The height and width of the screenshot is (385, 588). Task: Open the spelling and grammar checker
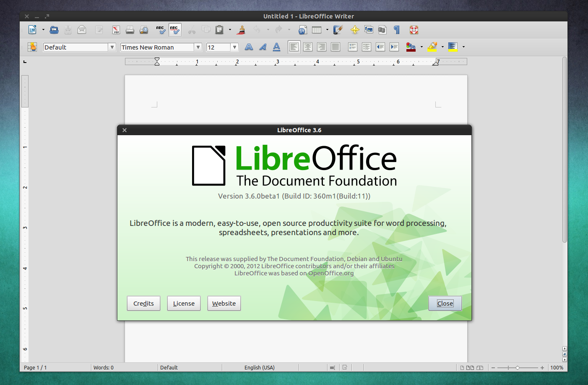(x=160, y=30)
